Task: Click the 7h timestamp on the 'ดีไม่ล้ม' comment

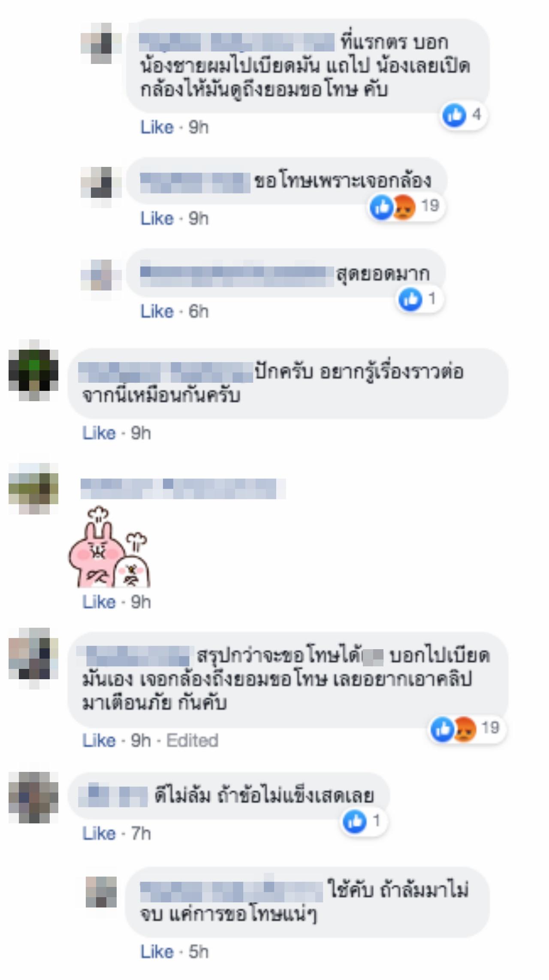Action: [141, 834]
